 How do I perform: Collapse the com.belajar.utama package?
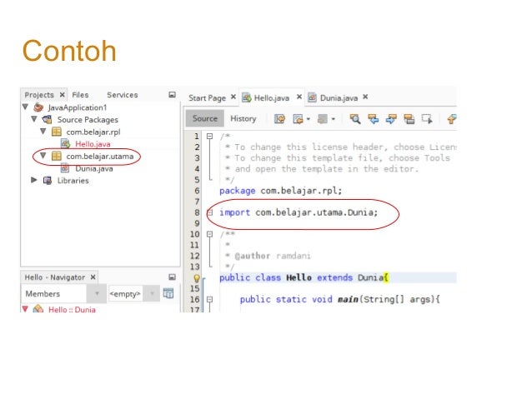click(43, 156)
